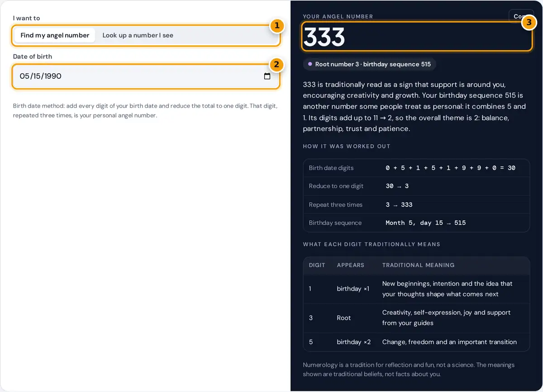Image resolution: width=543 pixels, height=392 pixels.
Task: Click the Change, freedom meaning text
Action: tap(449, 342)
